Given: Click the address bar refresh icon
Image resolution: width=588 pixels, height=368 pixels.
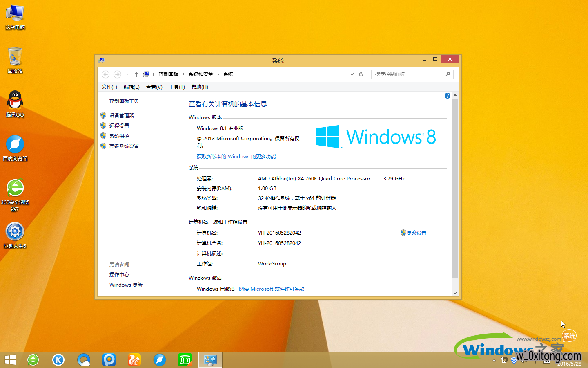Looking at the screenshot, I should [x=361, y=74].
